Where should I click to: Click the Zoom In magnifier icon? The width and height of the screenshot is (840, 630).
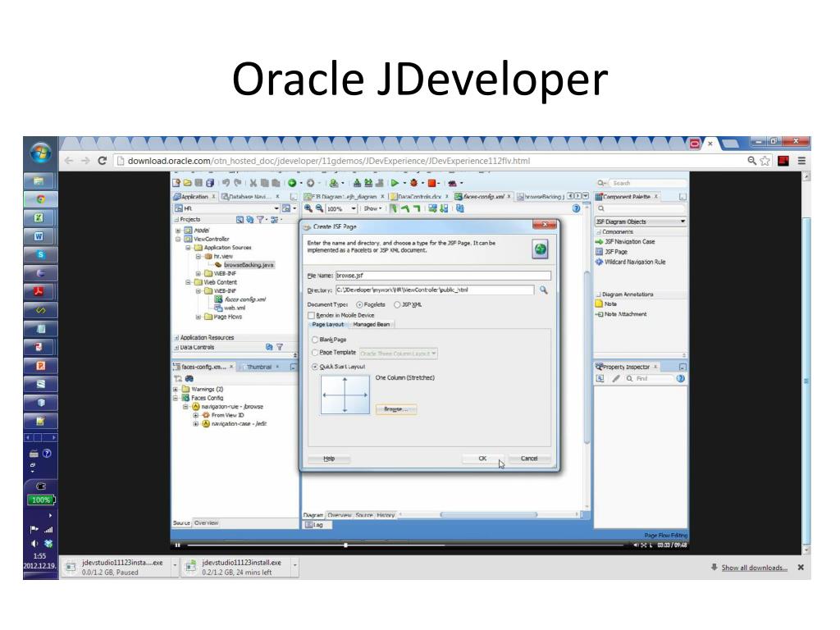click(x=308, y=208)
